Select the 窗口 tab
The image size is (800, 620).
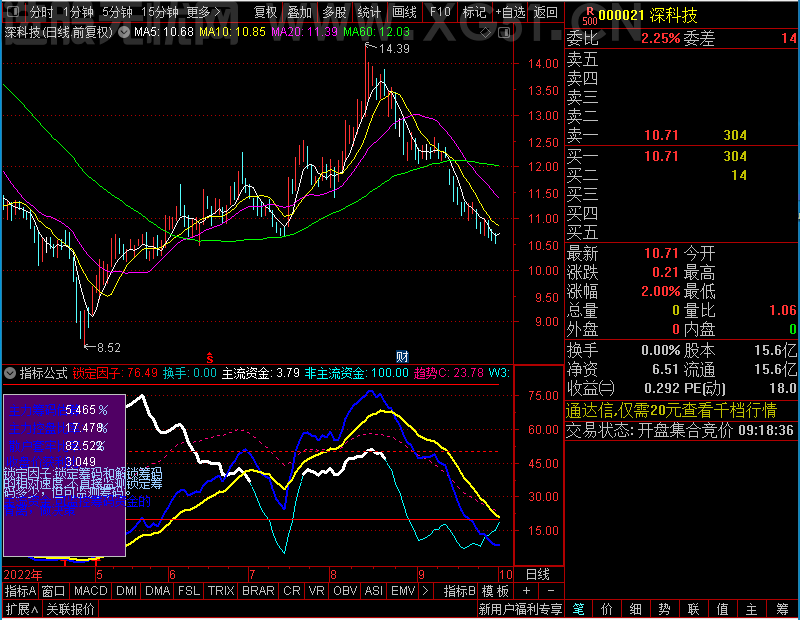click(x=54, y=591)
